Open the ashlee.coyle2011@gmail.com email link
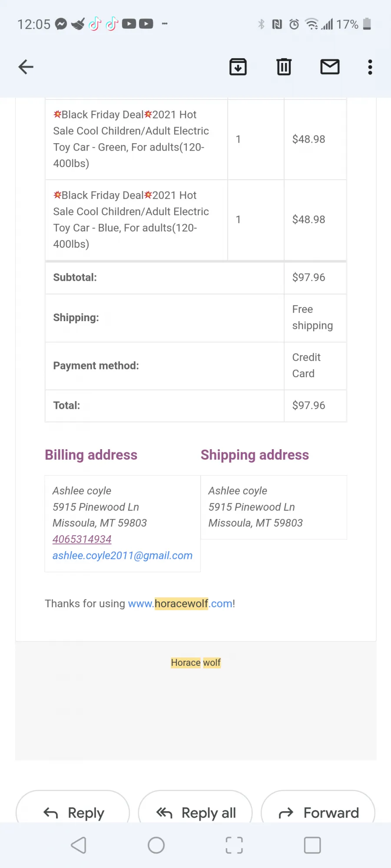The image size is (391, 868). click(123, 556)
